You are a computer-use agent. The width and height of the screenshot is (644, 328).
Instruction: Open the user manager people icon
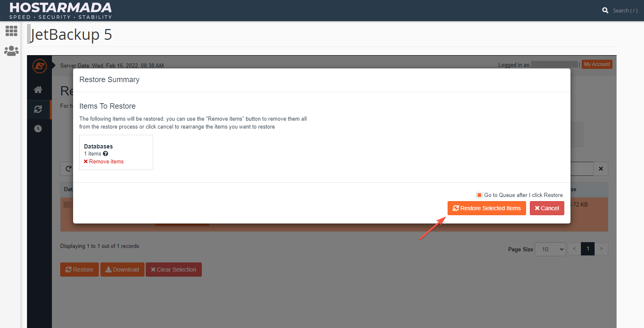point(11,51)
